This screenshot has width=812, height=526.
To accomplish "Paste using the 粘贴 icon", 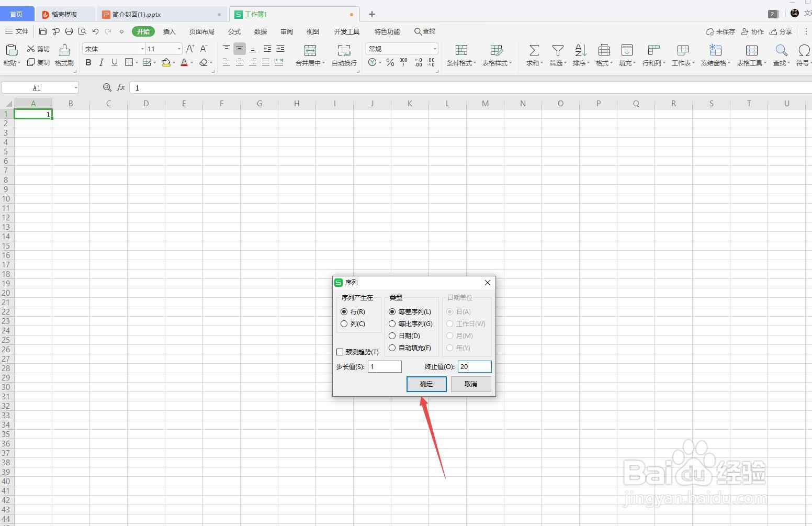I will tap(11, 50).
